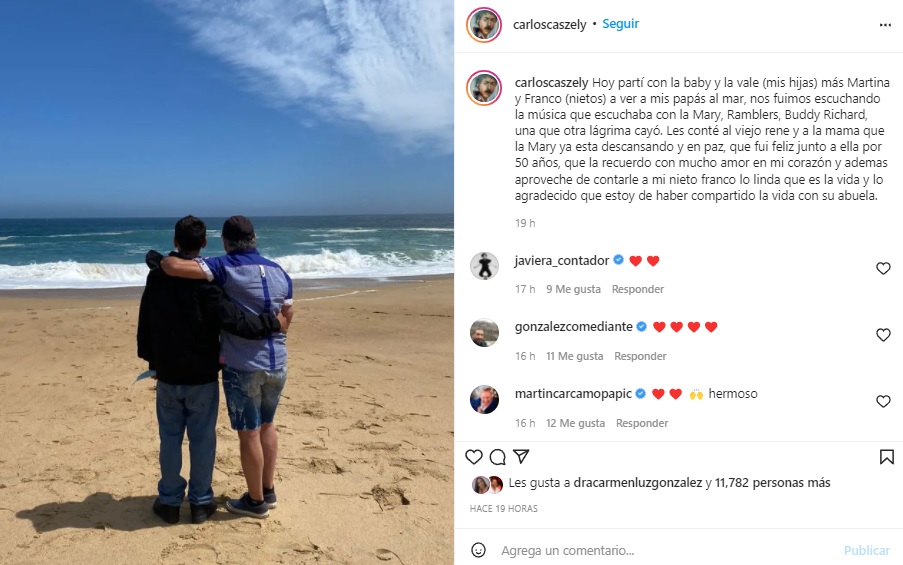This screenshot has width=903, height=565.
Task: View 12 Me gusta on martincarcamopapic comment
Action: tap(575, 423)
